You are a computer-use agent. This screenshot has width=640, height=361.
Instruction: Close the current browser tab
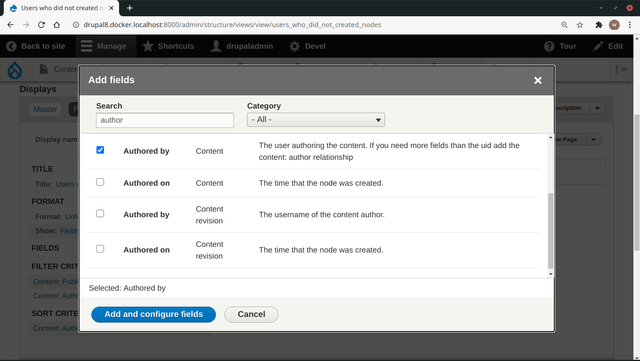click(111, 8)
